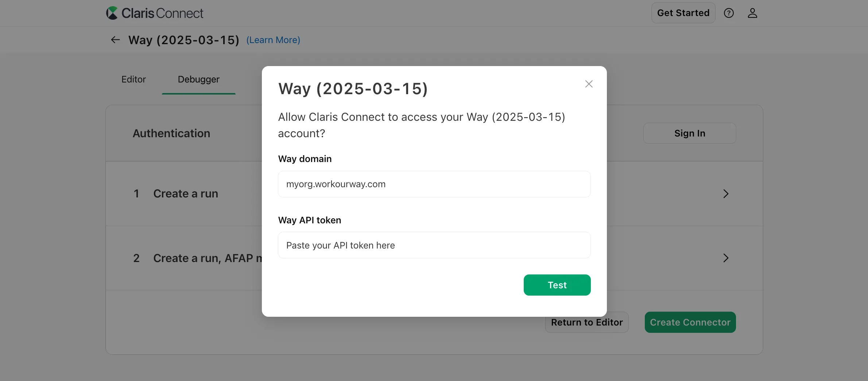Click the Sign In button
The width and height of the screenshot is (868, 381).
[x=689, y=133]
